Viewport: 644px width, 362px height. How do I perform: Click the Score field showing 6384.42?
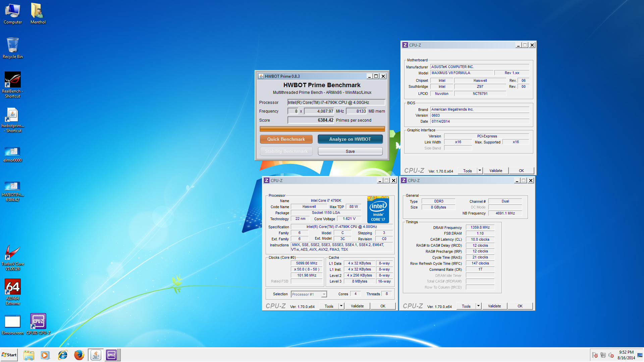click(311, 120)
